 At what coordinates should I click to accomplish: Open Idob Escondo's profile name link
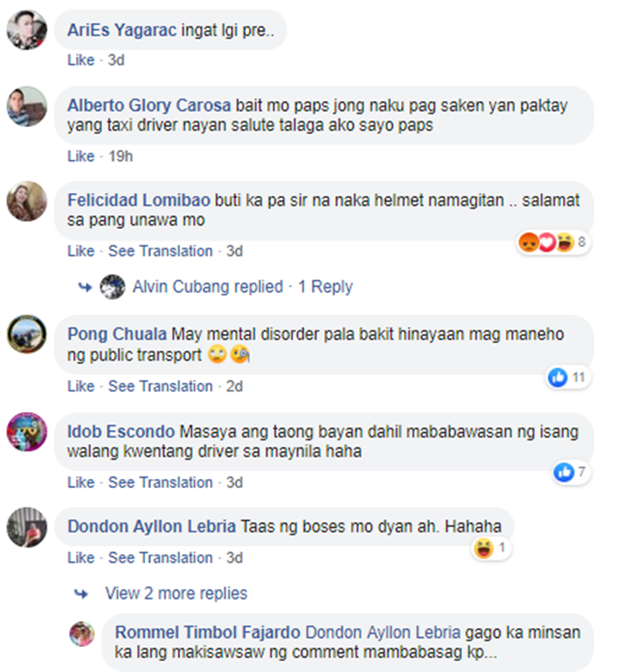tap(121, 431)
